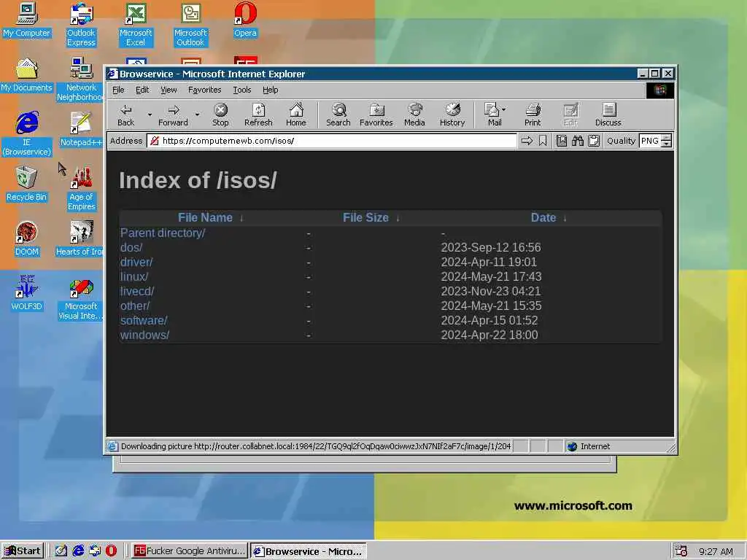Click the Go arrow next to address bar
The width and height of the screenshot is (747, 560).
click(x=527, y=141)
